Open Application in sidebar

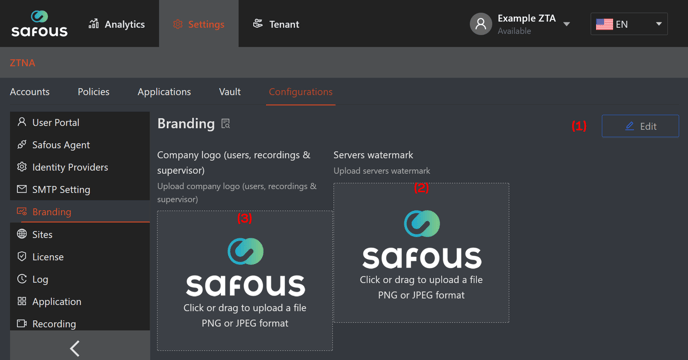tap(80, 302)
